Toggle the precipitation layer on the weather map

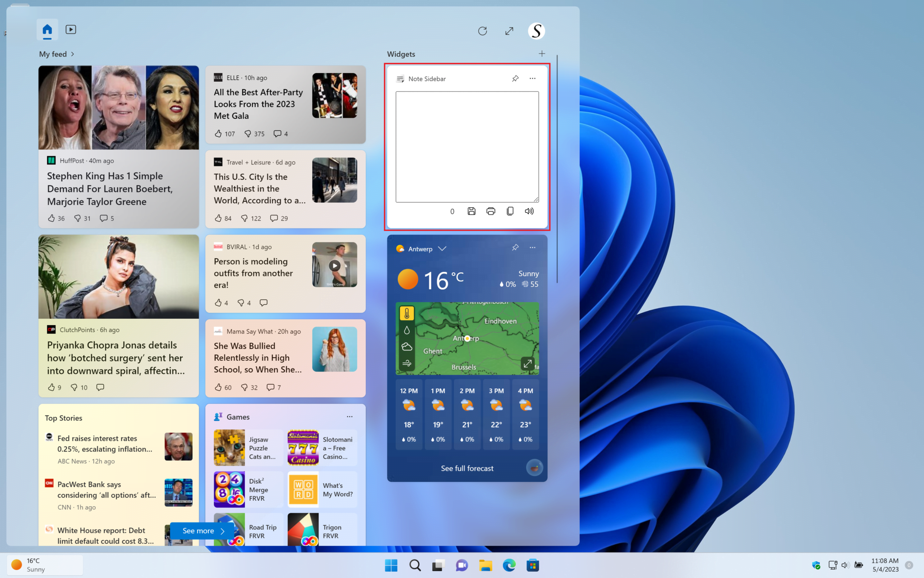point(407,330)
